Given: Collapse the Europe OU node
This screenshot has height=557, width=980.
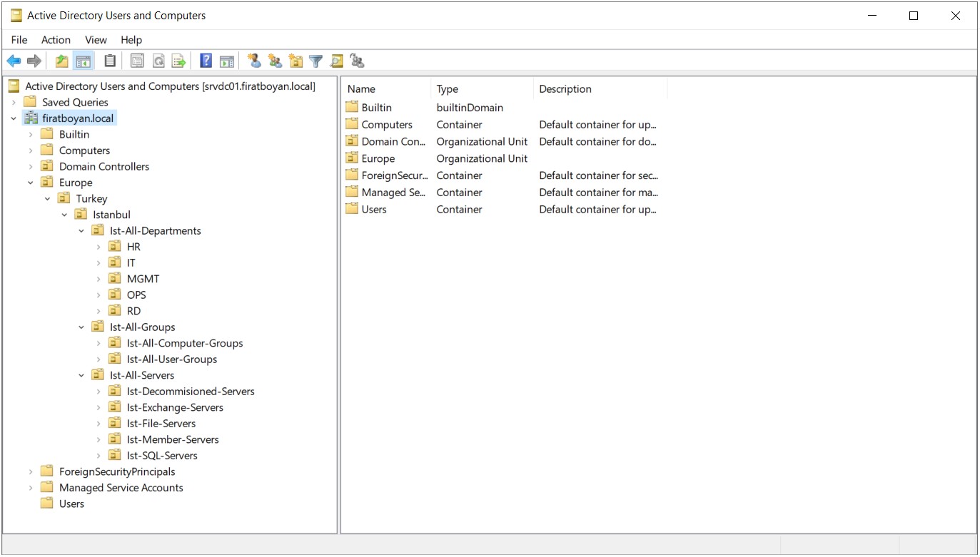Looking at the screenshot, I should click(31, 183).
